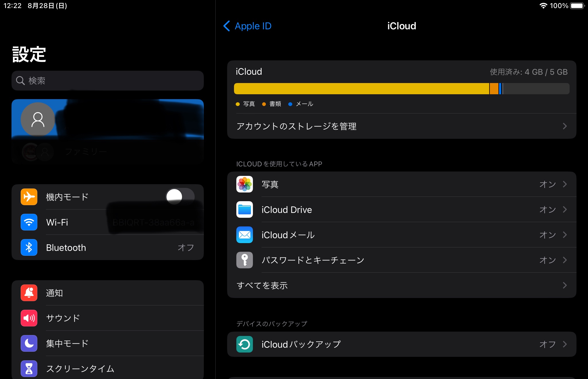Tap the iCloud Mail envelope icon

point(245,235)
